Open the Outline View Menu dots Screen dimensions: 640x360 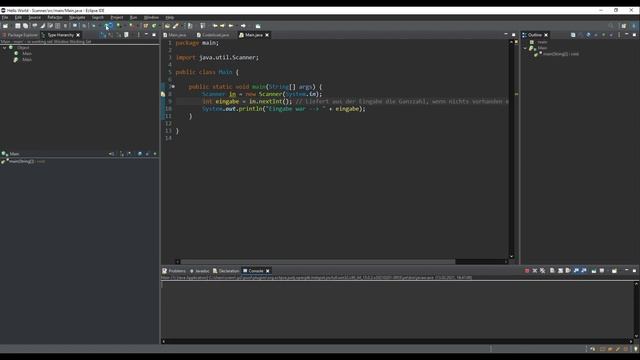pos(619,35)
